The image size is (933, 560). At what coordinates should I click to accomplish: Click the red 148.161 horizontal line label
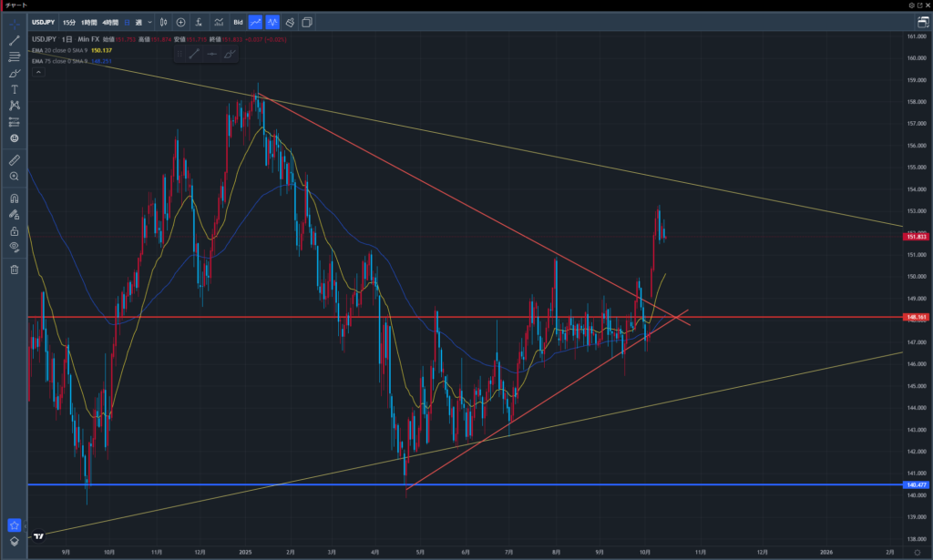pos(917,317)
